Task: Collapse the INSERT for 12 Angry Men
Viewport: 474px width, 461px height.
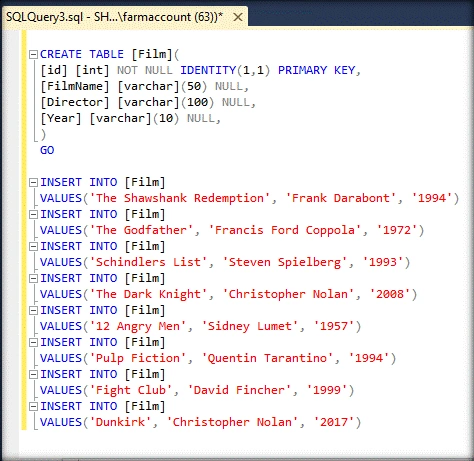Action: pos(33,310)
